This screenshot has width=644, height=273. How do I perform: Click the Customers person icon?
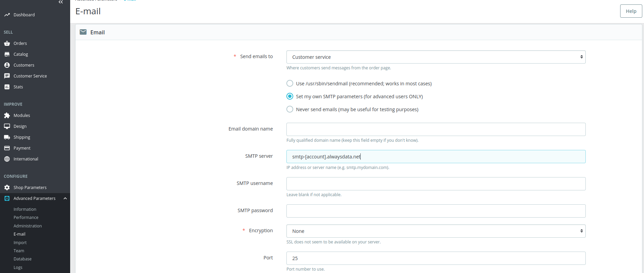[x=7, y=65]
